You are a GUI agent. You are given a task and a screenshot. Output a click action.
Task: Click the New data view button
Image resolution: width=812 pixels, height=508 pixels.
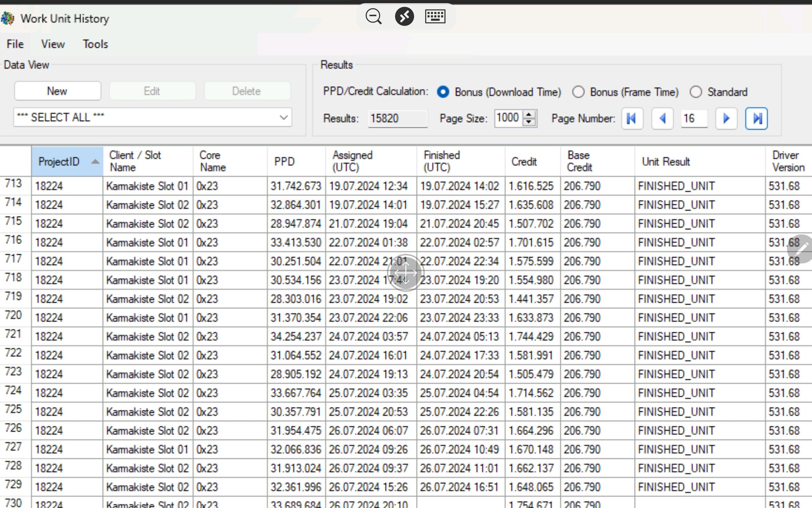57,91
